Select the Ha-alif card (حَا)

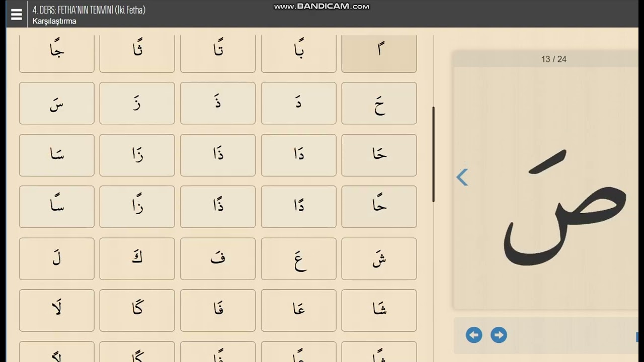[x=379, y=155]
